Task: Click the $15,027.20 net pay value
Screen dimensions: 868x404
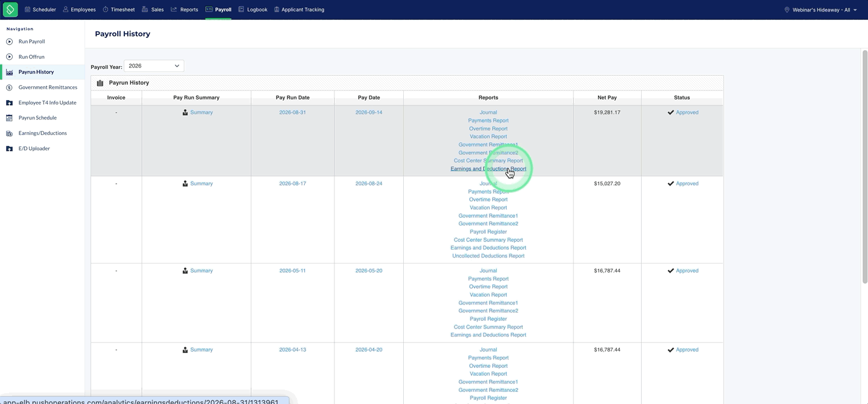Action: (x=607, y=184)
